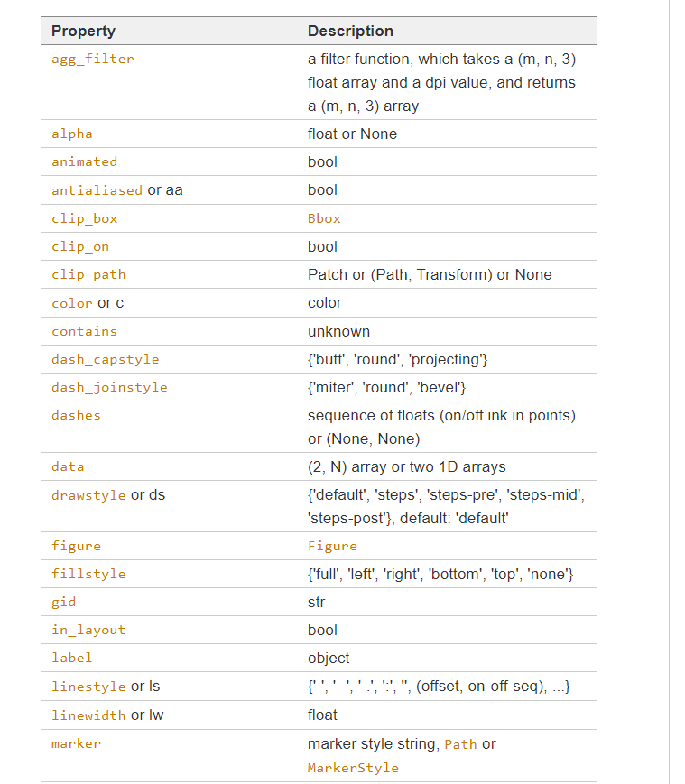Click the alpha property link
Viewport: 685px width, 784px height.
pos(72,134)
